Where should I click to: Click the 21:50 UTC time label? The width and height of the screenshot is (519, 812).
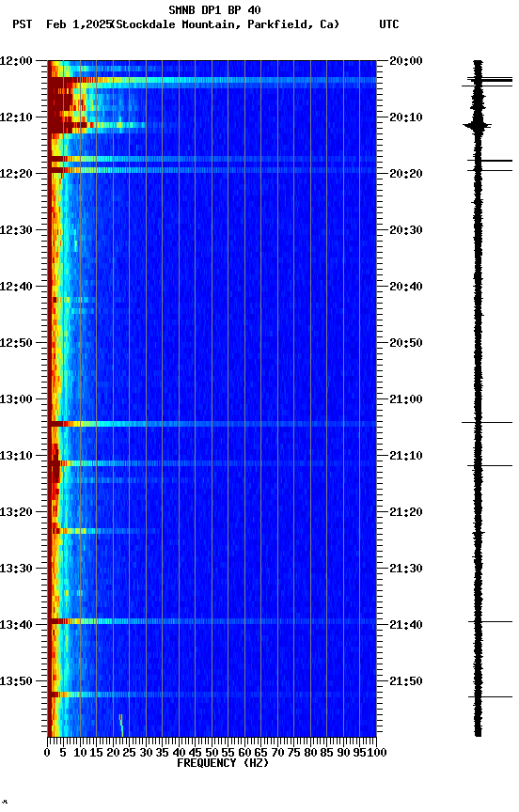[x=406, y=682]
